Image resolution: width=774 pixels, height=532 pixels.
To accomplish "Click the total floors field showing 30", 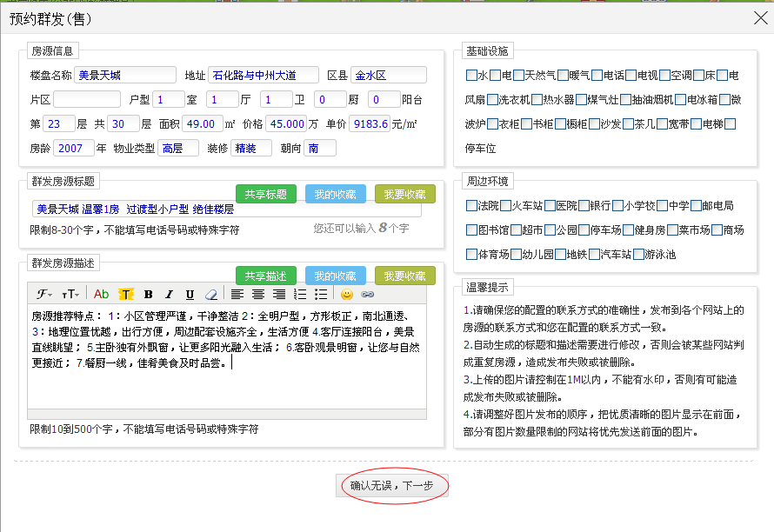I will 123,123.
